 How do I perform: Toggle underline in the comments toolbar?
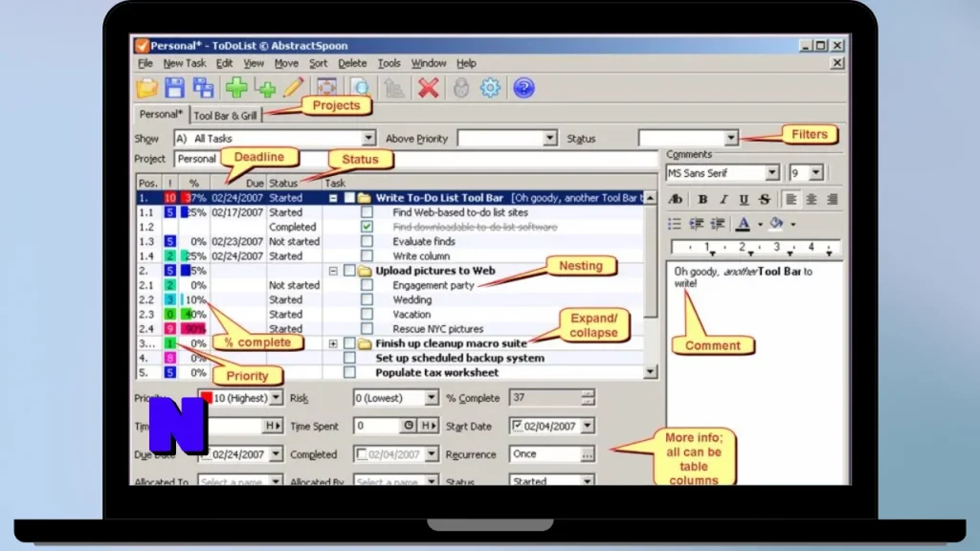[744, 199]
